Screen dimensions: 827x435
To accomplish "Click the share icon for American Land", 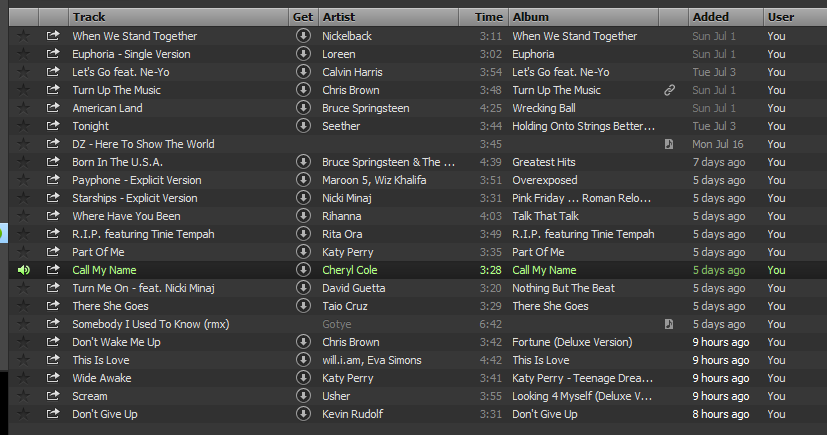I will [53, 108].
